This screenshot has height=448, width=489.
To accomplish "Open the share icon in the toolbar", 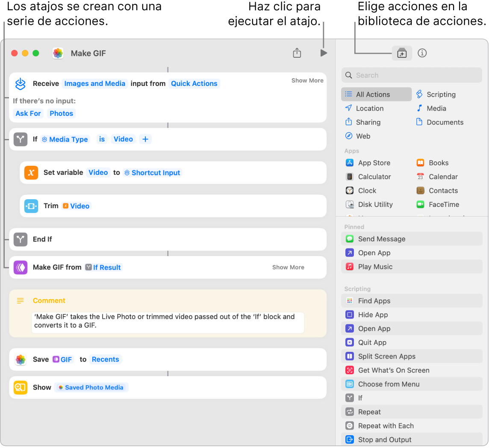I will pos(297,53).
